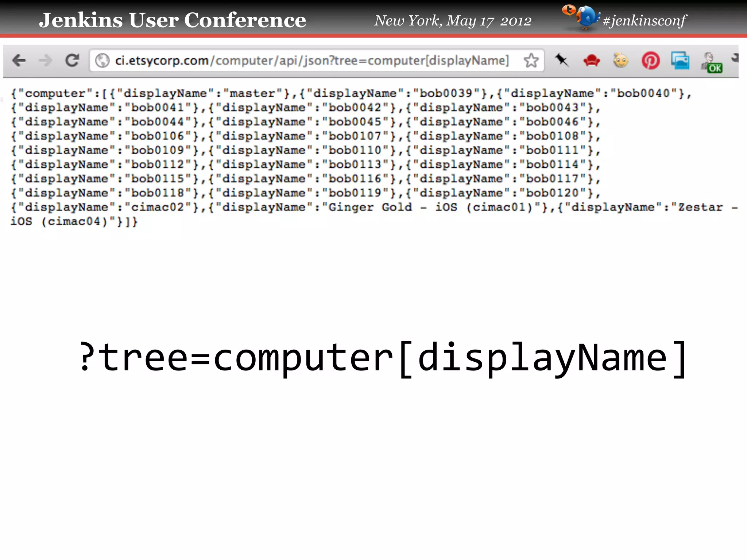Click the globe site icon in address bar

click(x=102, y=61)
